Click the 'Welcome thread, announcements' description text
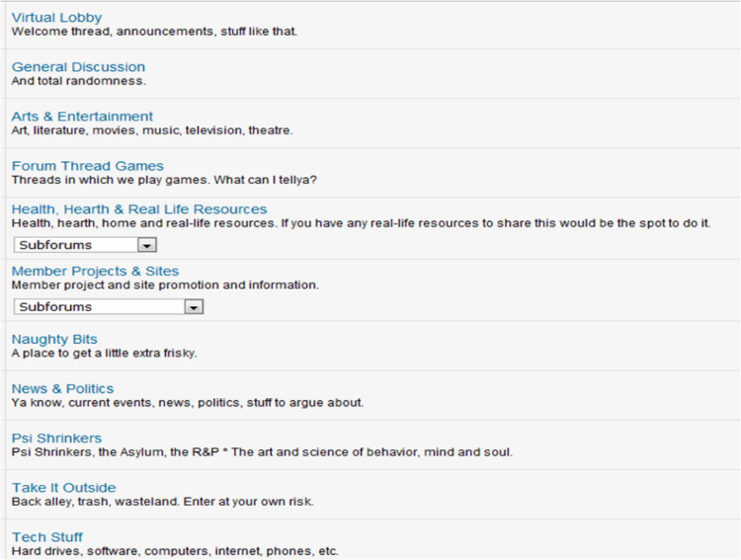Image resolution: width=741 pixels, height=560 pixels. [x=154, y=32]
